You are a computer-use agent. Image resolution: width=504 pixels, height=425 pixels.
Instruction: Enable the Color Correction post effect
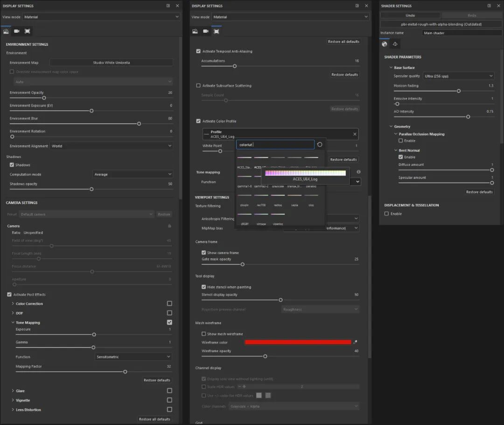pos(169,304)
